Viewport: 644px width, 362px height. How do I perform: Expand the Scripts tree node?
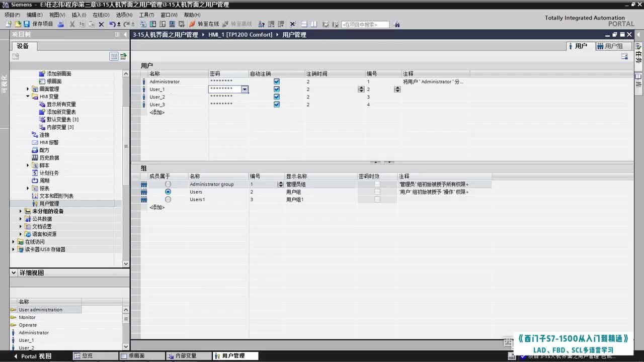pos(28,165)
